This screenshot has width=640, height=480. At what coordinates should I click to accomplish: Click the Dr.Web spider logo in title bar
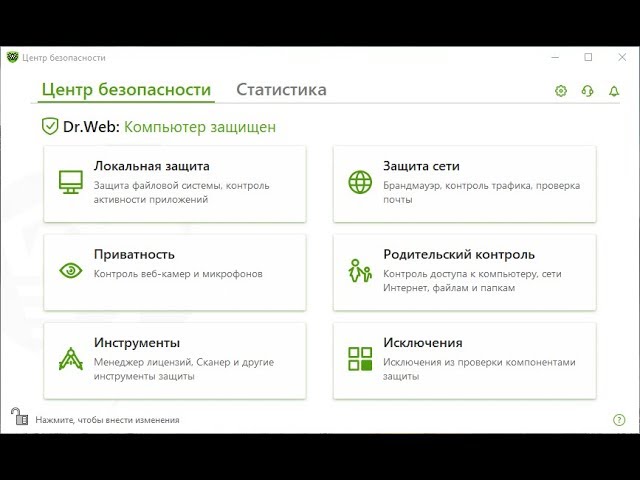click(x=13, y=57)
